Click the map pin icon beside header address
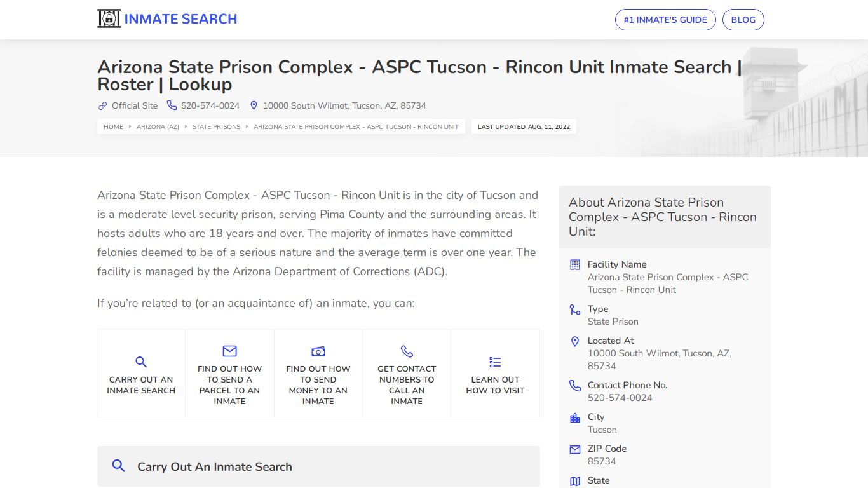This screenshot has height=488, width=868. 254,105
